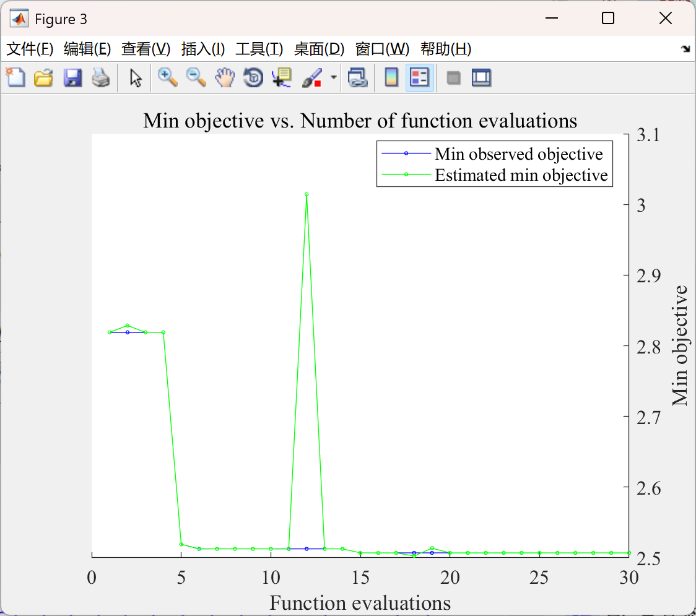Select the Rotate 3D tool
Viewport: 696px width, 616px height.
pyautogui.click(x=253, y=77)
